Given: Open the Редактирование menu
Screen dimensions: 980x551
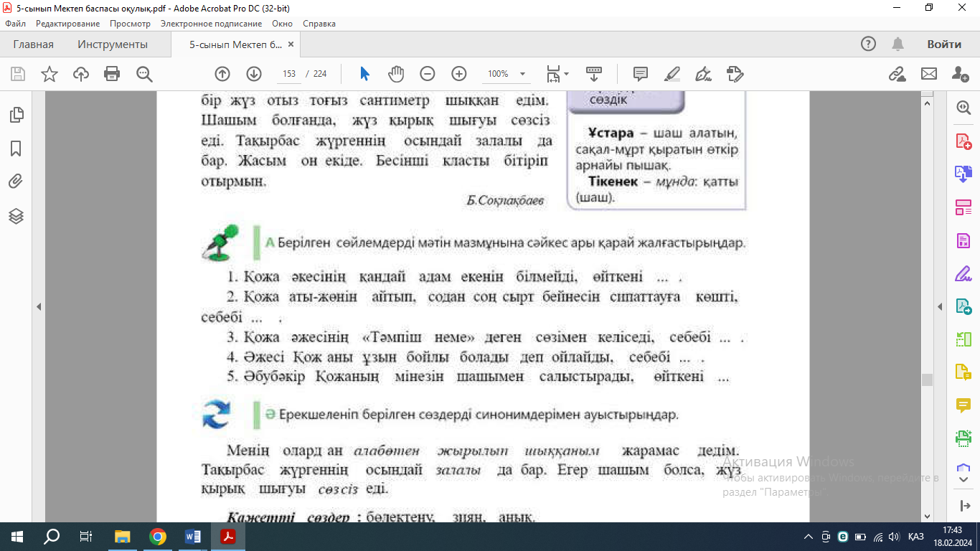Looking at the screenshot, I should 70,24.
